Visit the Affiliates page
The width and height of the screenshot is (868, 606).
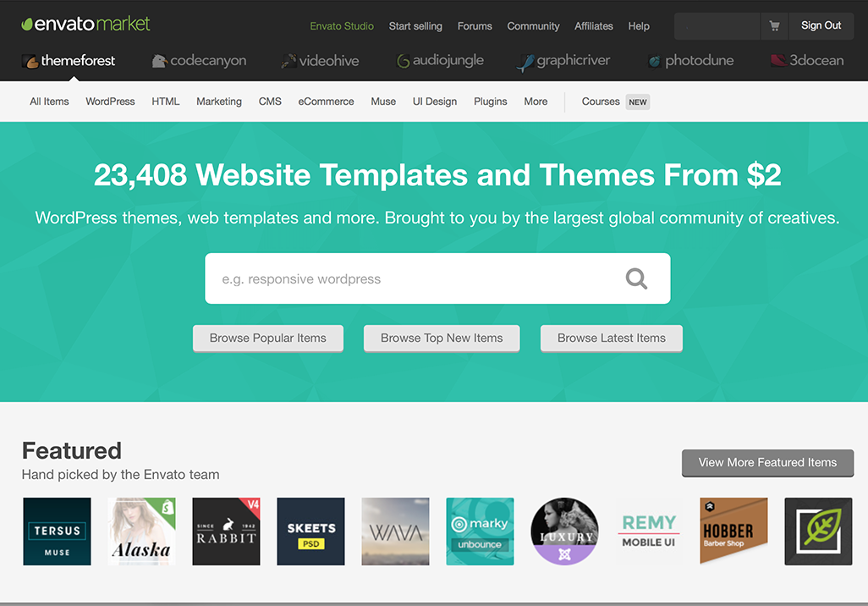coord(593,26)
